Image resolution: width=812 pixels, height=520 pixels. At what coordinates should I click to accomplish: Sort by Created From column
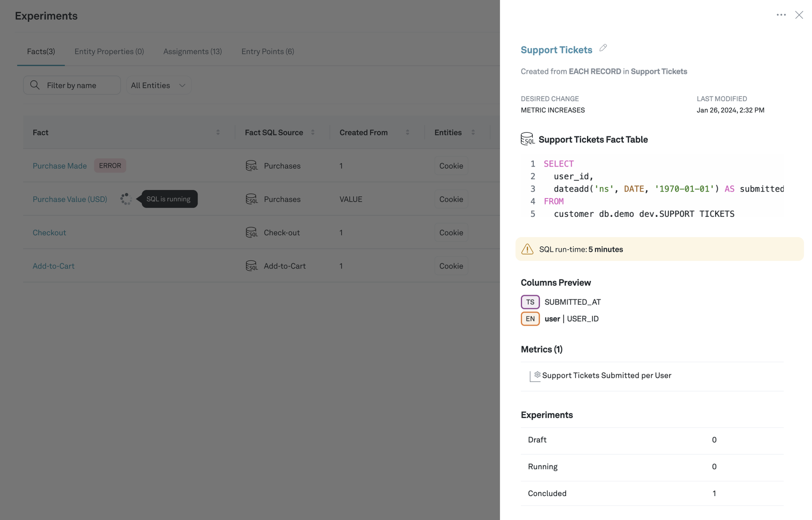407,132
